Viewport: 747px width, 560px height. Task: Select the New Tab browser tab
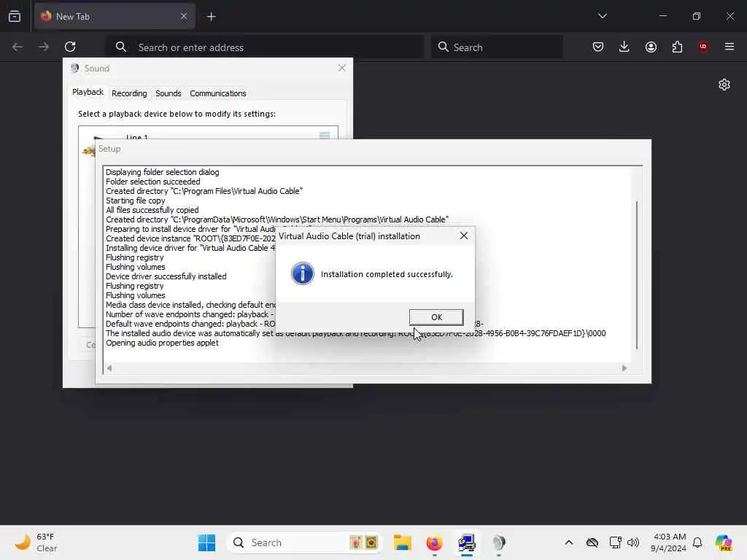(115, 16)
